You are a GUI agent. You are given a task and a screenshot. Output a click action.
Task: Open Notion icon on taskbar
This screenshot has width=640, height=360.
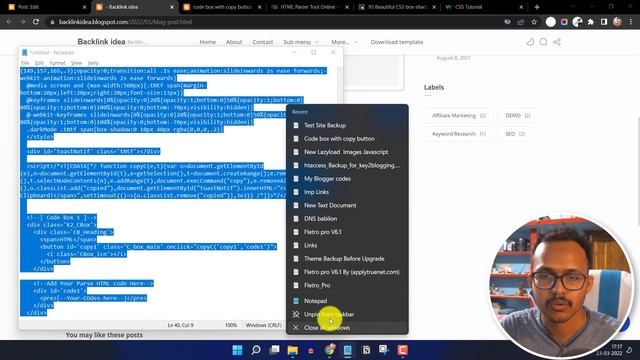click(x=366, y=350)
